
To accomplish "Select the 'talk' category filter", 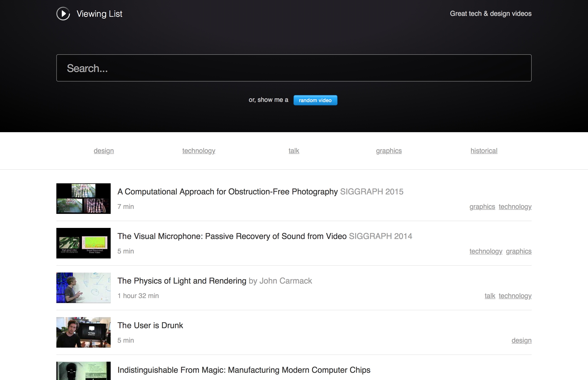I will [x=294, y=151].
